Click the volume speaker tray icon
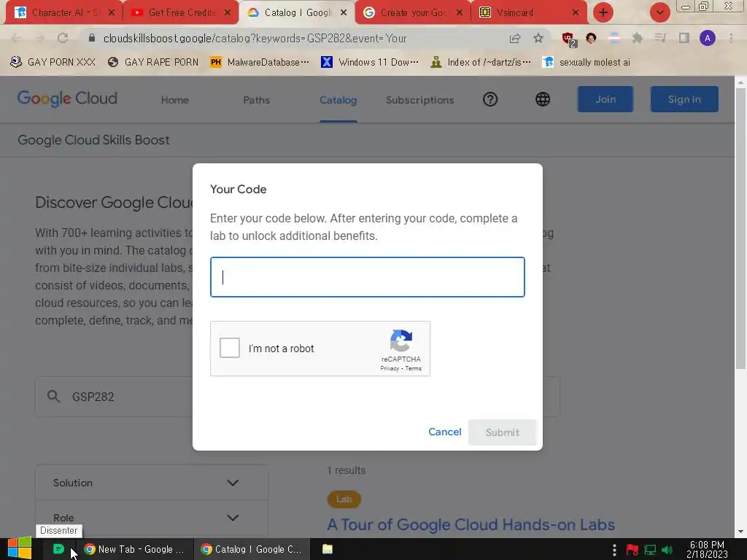This screenshot has height=560, width=747. [x=667, y=550]
